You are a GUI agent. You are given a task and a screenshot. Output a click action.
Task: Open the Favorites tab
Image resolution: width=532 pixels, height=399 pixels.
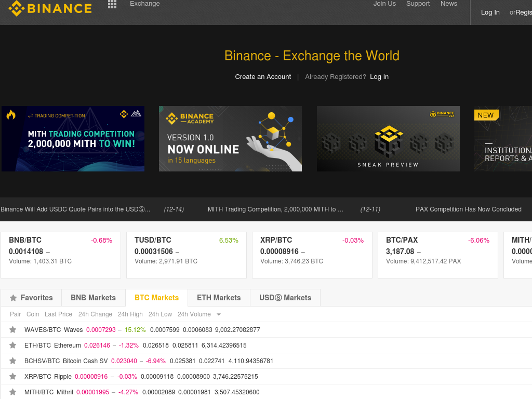(31, 298)
